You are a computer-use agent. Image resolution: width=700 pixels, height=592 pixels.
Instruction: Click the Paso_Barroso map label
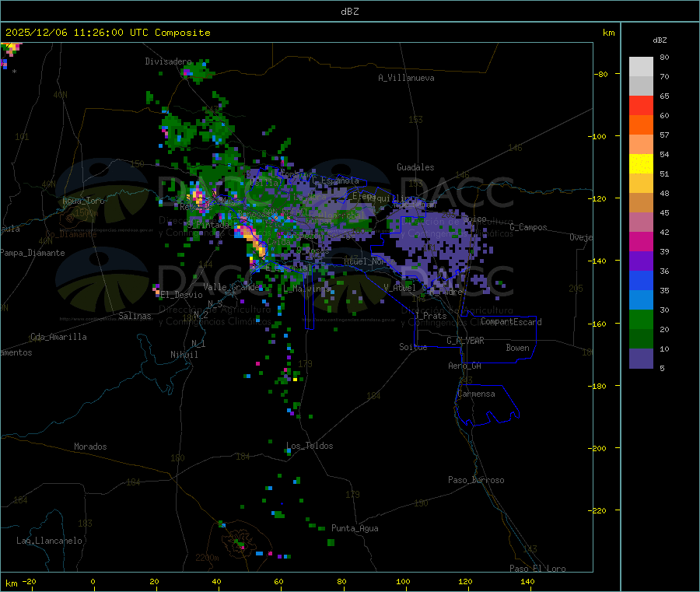click(x=476, y=480)
